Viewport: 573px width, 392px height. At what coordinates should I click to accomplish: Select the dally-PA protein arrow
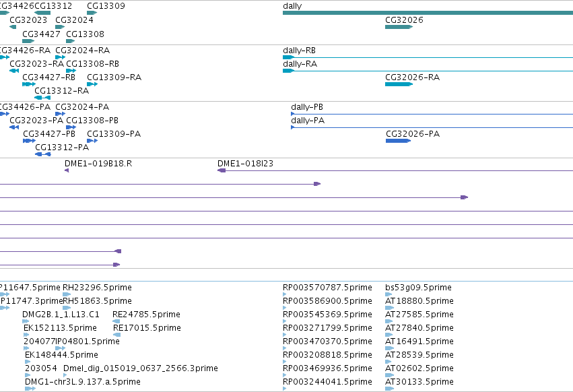point(432,127)
